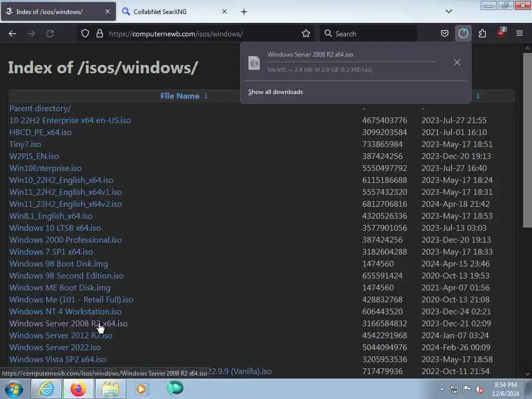Open Windows Media Player from taskbar
The width and height of the screenshot is (532, 399).
click(142, 389)
